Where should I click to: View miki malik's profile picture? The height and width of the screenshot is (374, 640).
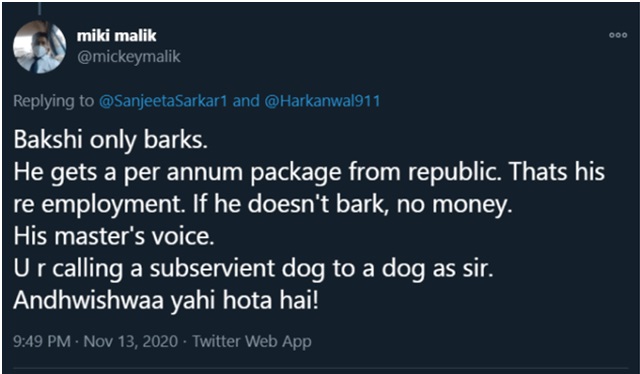point(40,47)
